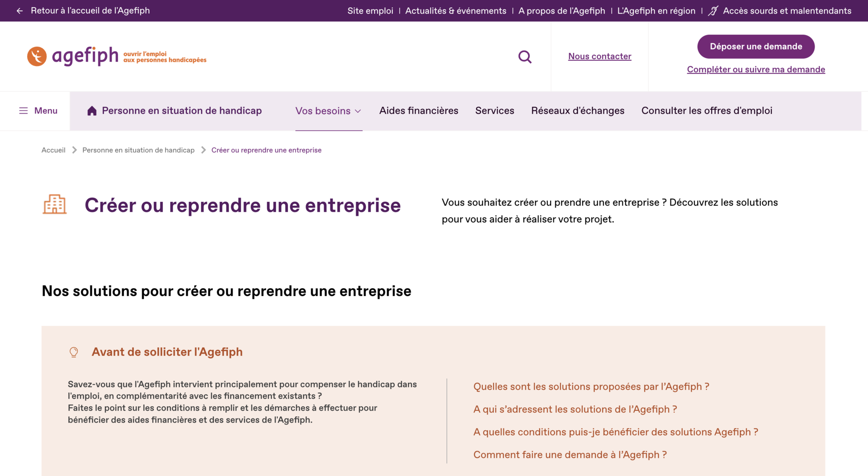Go to Réseaux d'échanges
The height and width of the screenshot is (476, 868).
(x=577, y=111)
